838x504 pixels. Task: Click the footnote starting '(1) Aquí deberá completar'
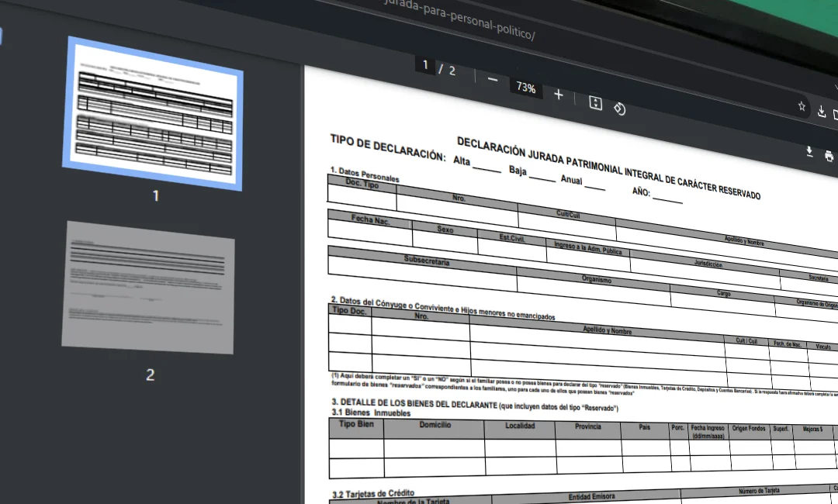(x=584, y=385)
